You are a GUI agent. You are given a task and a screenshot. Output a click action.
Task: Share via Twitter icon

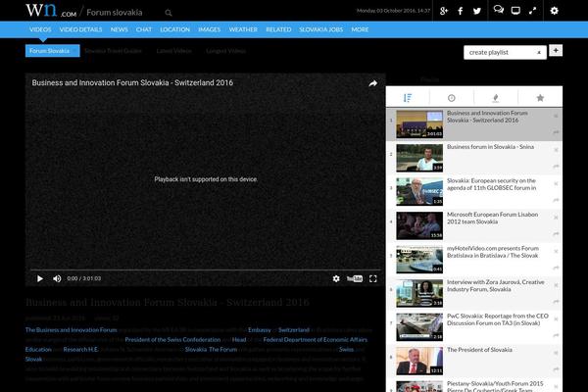[x=477, y=11]
